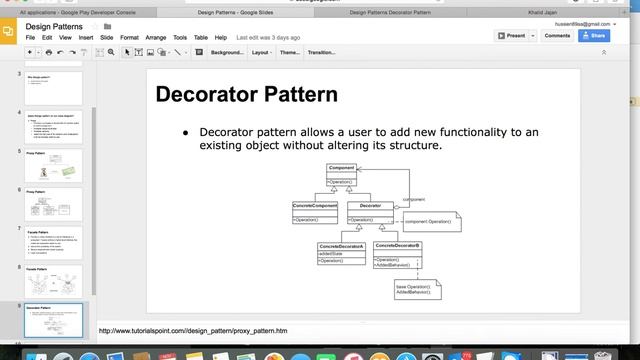Switch to Khalid Jajan browser tab

tap(542, 13)
